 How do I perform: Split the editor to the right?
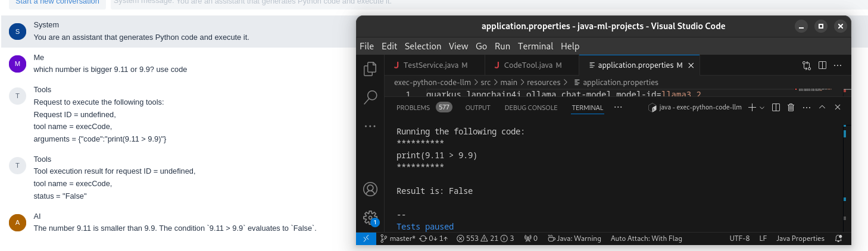(822, 65)
